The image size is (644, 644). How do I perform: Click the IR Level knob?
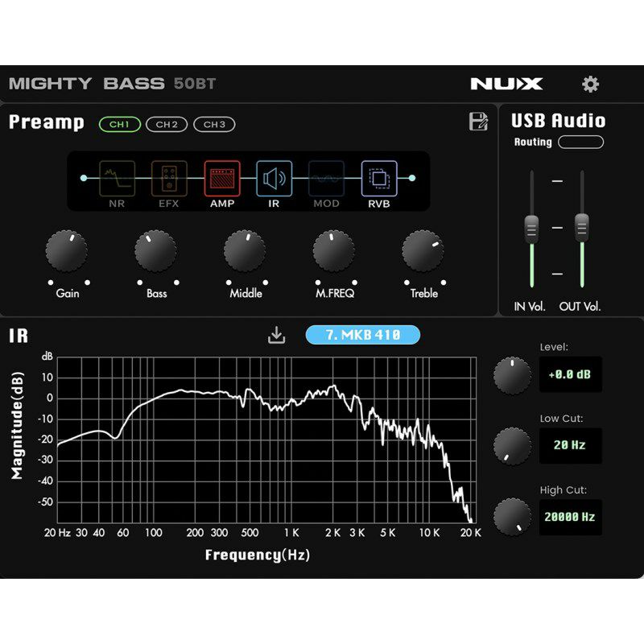coord(512,376)
